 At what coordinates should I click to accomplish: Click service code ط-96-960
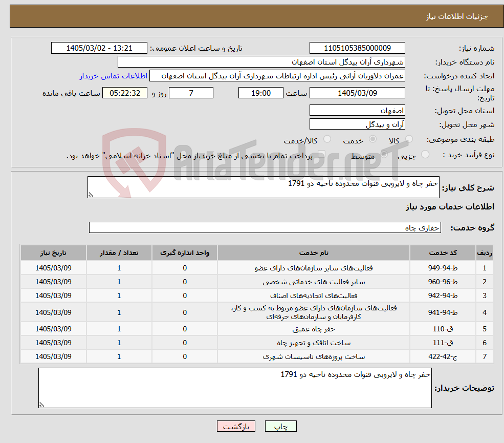[443, 282]
